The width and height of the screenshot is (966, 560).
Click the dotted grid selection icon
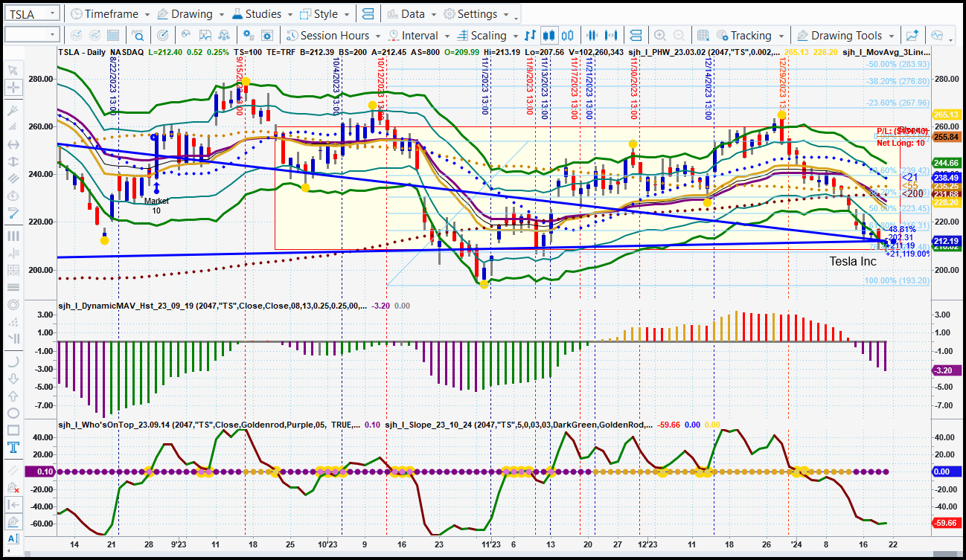click(702, 35)
